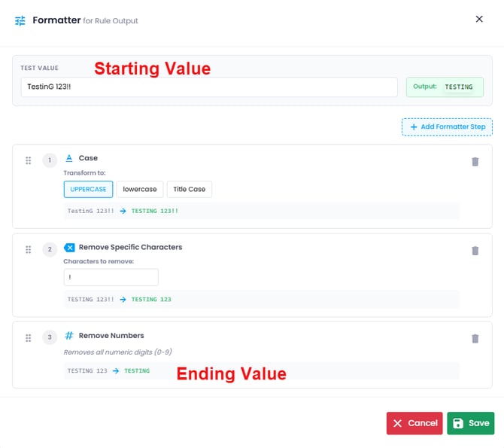Click the Test Value input field

pos(208,87)
